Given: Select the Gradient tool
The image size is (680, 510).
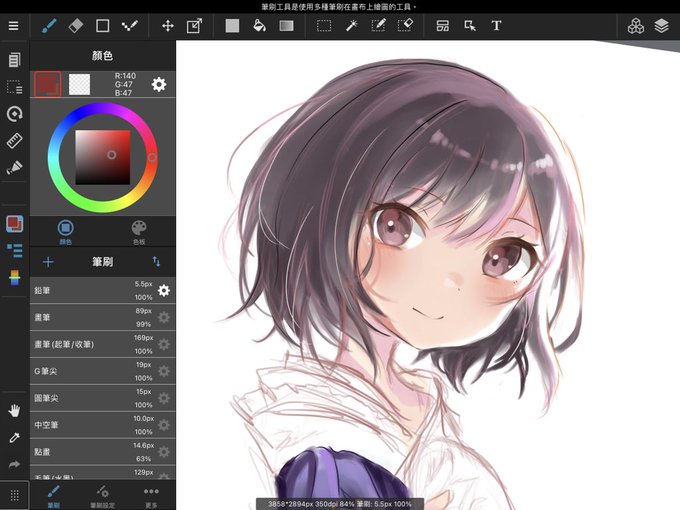Looking at the screenshot, I should tap(286, 26).
